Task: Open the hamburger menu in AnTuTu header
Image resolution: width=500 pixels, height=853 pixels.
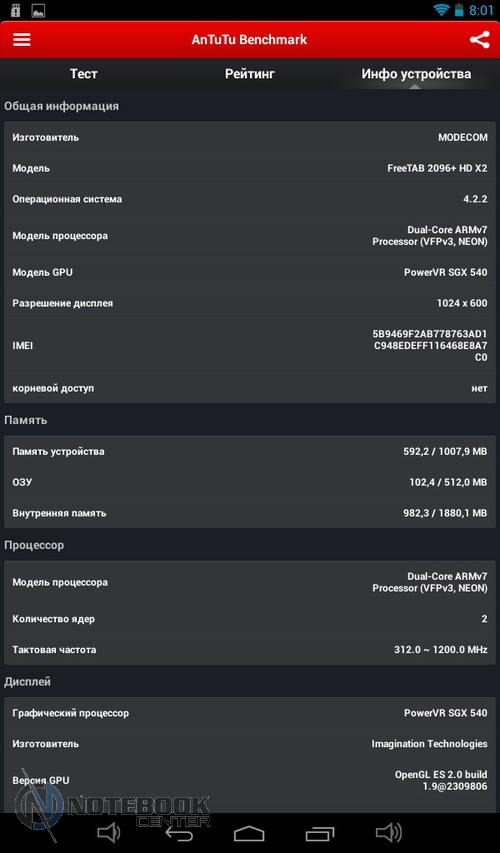Action: 22,40
